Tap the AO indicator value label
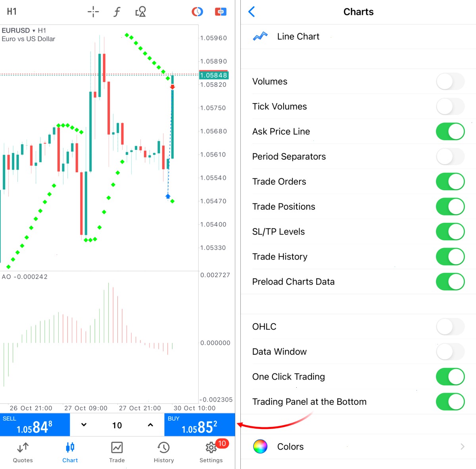 pyautogui.click(x=25, y=277)
